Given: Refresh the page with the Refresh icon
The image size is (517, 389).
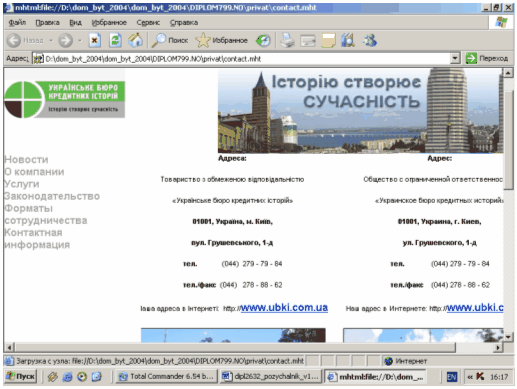Looking at the screenshot, I should pos(115,40).
